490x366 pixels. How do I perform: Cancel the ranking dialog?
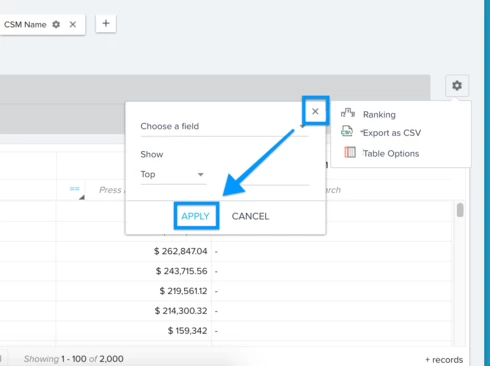click(250, 216)
